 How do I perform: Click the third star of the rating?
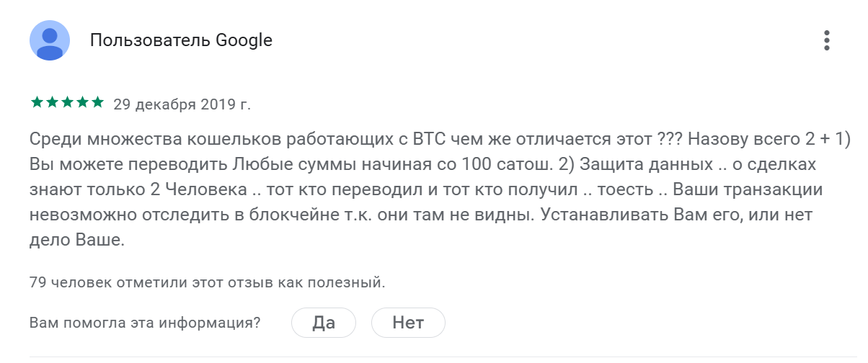click(x=68, y=103)
